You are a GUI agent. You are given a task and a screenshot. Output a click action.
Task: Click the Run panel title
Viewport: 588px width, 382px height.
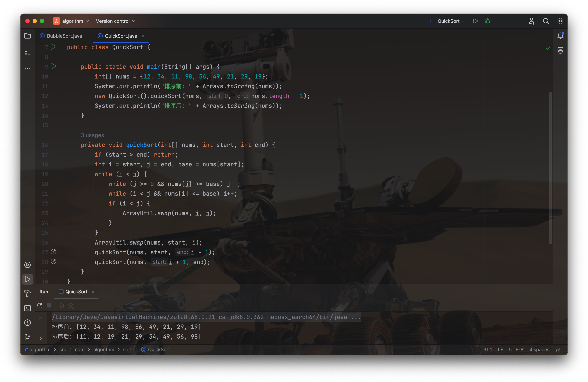click(44, 292)
